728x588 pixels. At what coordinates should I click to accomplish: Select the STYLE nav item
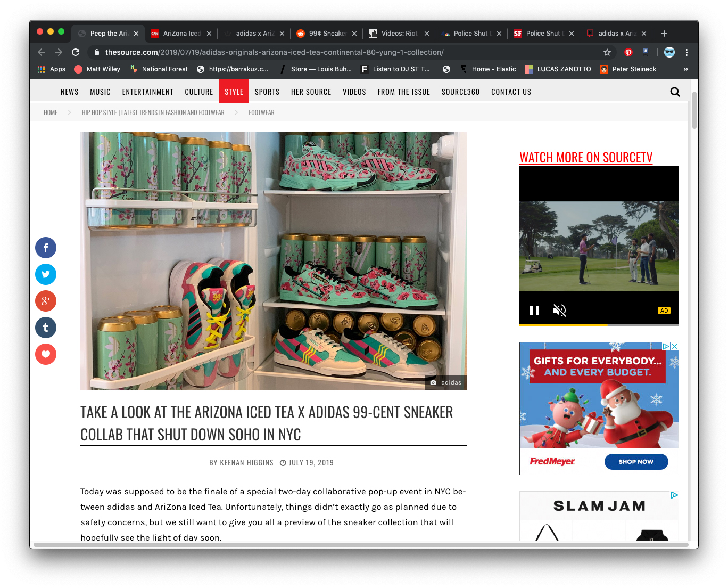[x=234, y=92]
